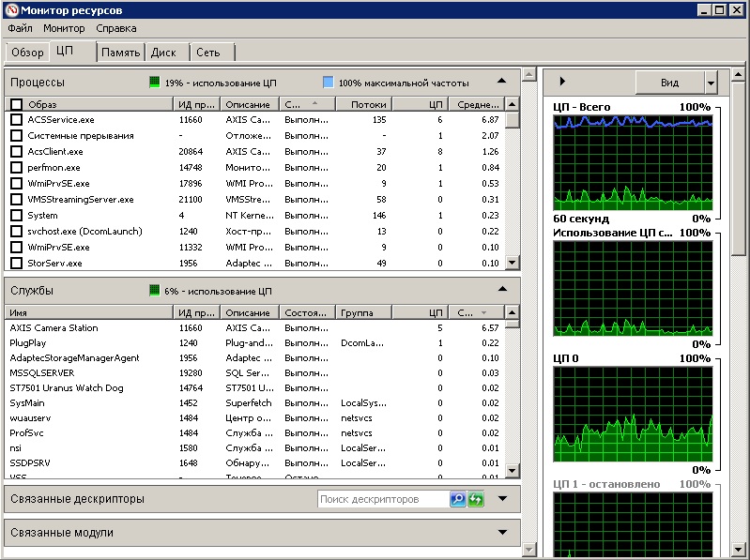Tick the perfmon.exe checkbox
750x560 pixels.
[x=16, y=168]
